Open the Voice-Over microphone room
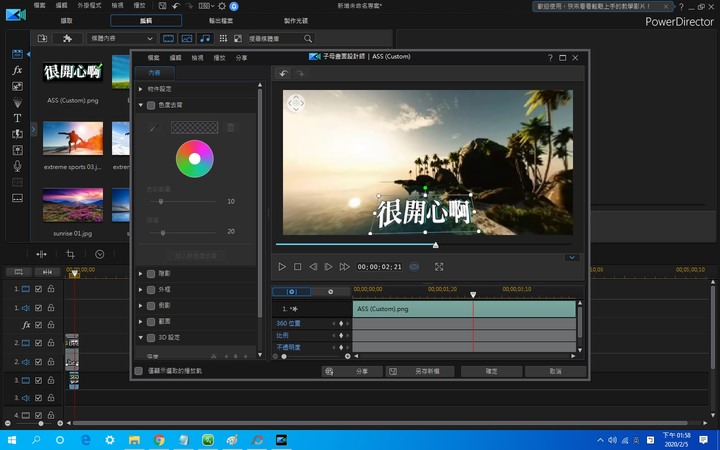 pyautogui.click(x=17, y=166)
